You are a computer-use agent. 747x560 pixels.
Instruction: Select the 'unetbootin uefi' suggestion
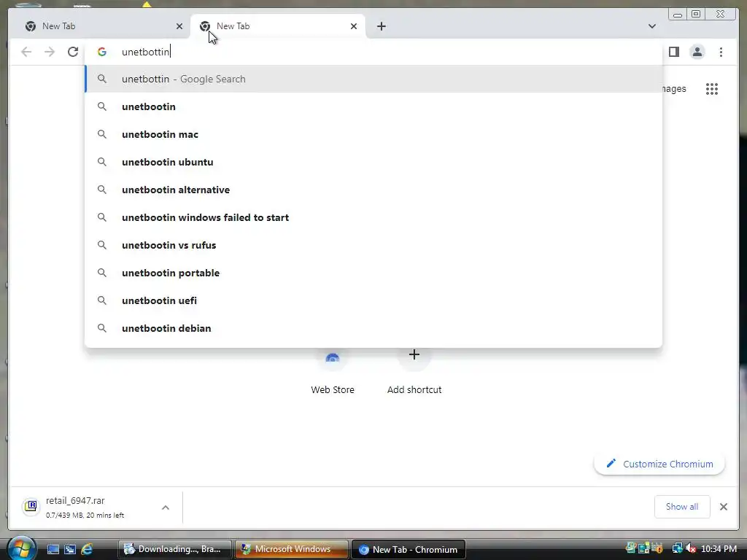373,300
